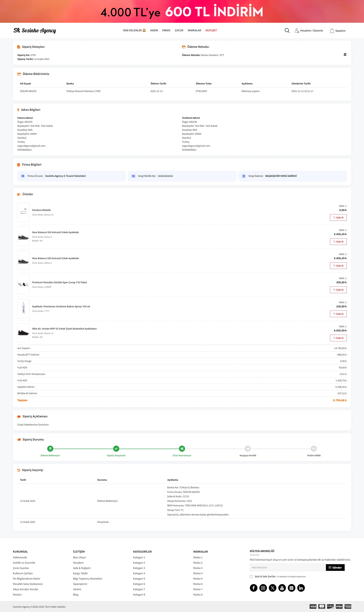Open the Facebook social icon in the footer
364x612 pixels.
pyautogui.click(x=253, y=588)
